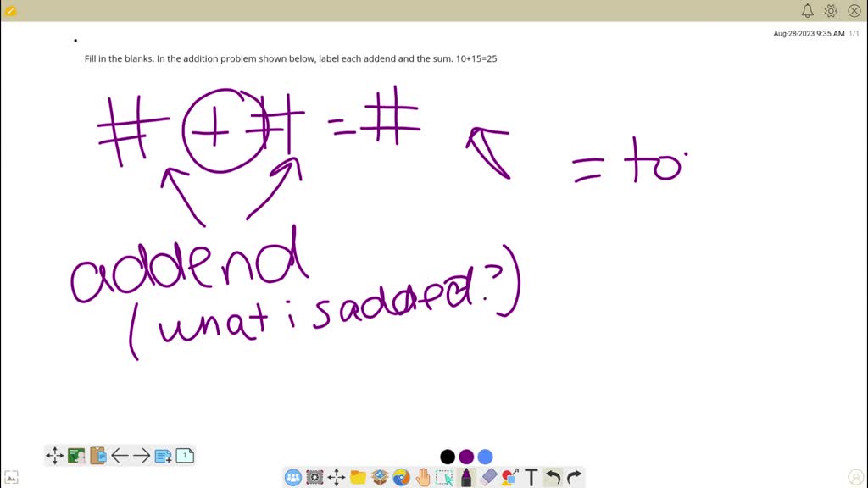Choose the lasso selection tool
Image resolution: width=868 pixels, height=488 pixels.
tap(444, 477)
